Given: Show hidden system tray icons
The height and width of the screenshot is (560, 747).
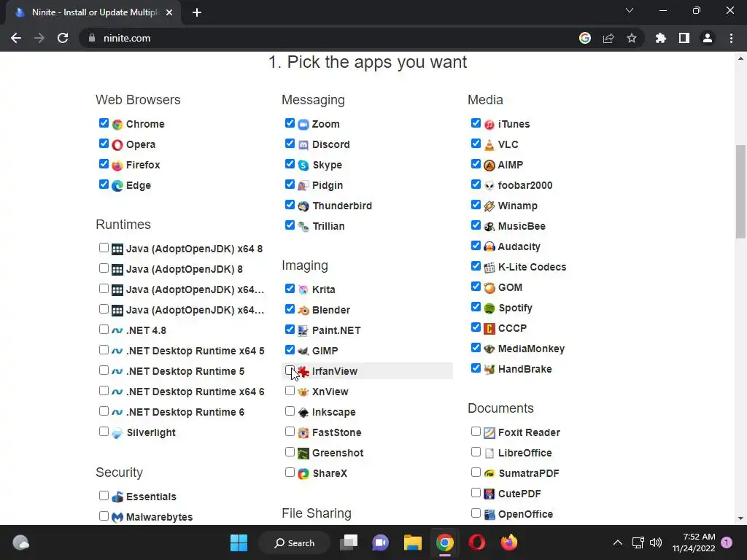Looking at the screenshot, I should coord(617,542).
